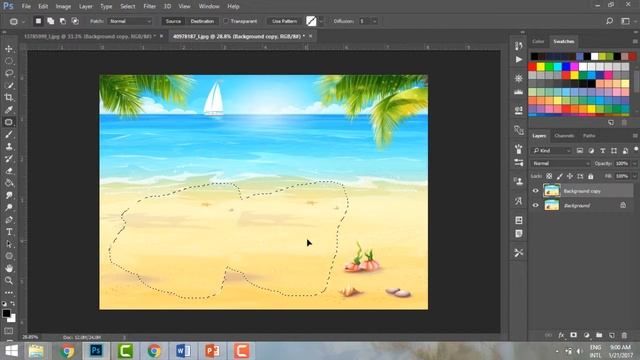This screenshot has width=640, height=360.
Task: Choose Subtract from selection mode
Action: point(63,21)
